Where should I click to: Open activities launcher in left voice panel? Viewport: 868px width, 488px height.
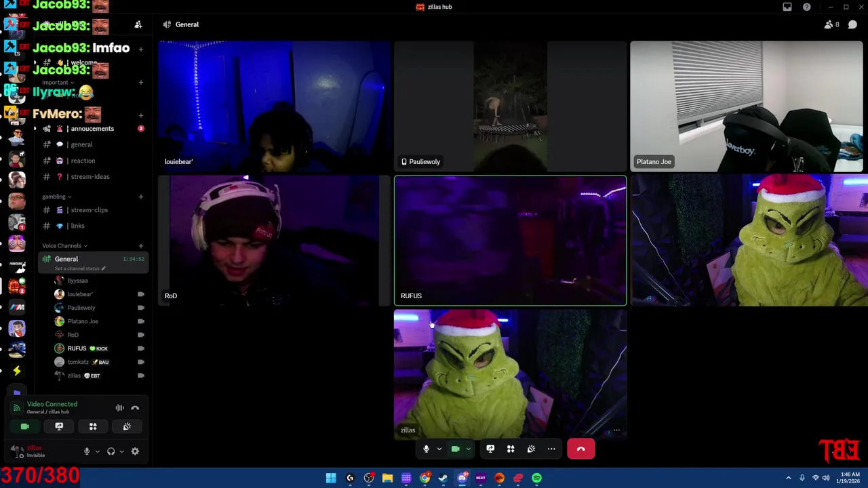[x=93, y=426]
